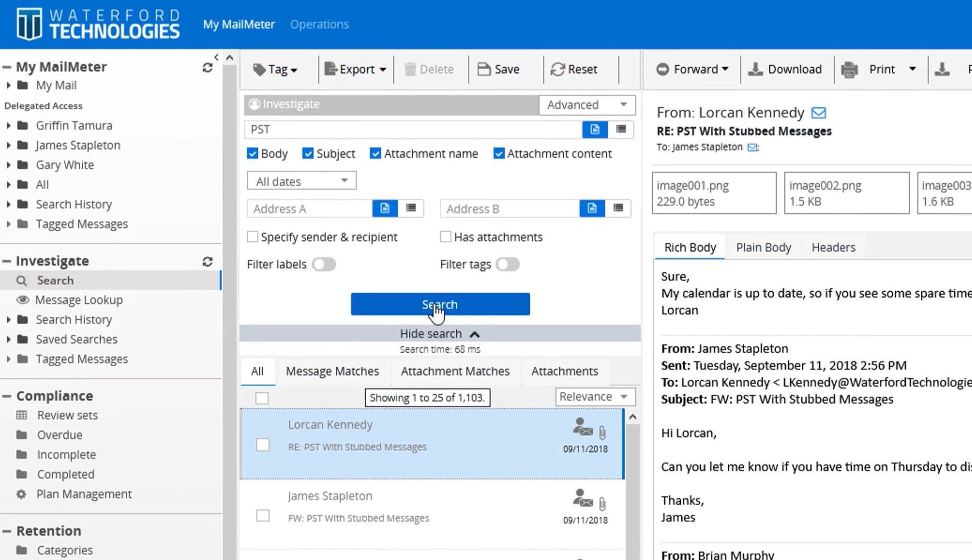Enable the Filter tags toggle
This screenshot has height=560, width=972.
[x=508, y=265]
